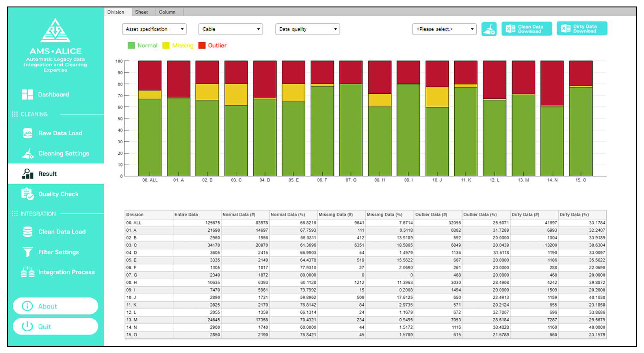The height and width of the screenshot is (353, 644).
Task: Open Integration Process icon
Action: [28, 272]
